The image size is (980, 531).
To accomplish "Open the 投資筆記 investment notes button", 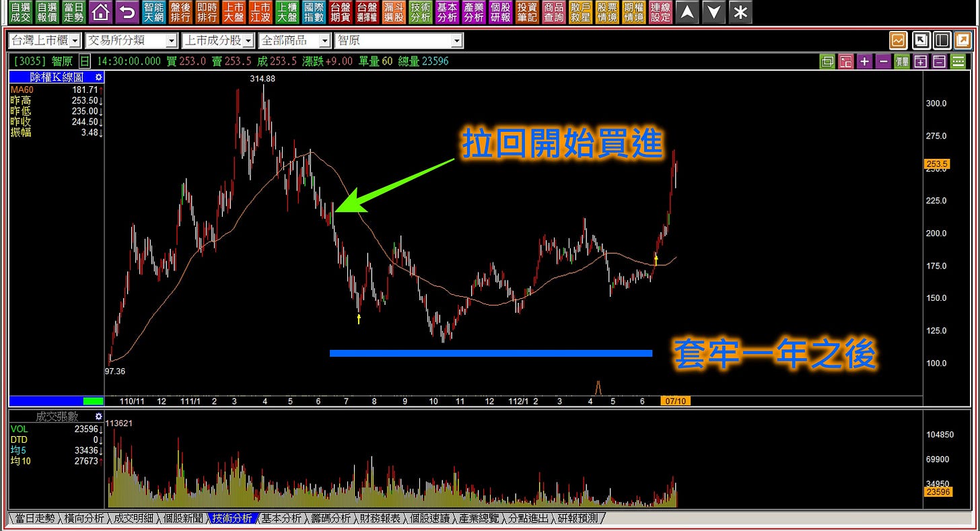I will pos(527,12).
